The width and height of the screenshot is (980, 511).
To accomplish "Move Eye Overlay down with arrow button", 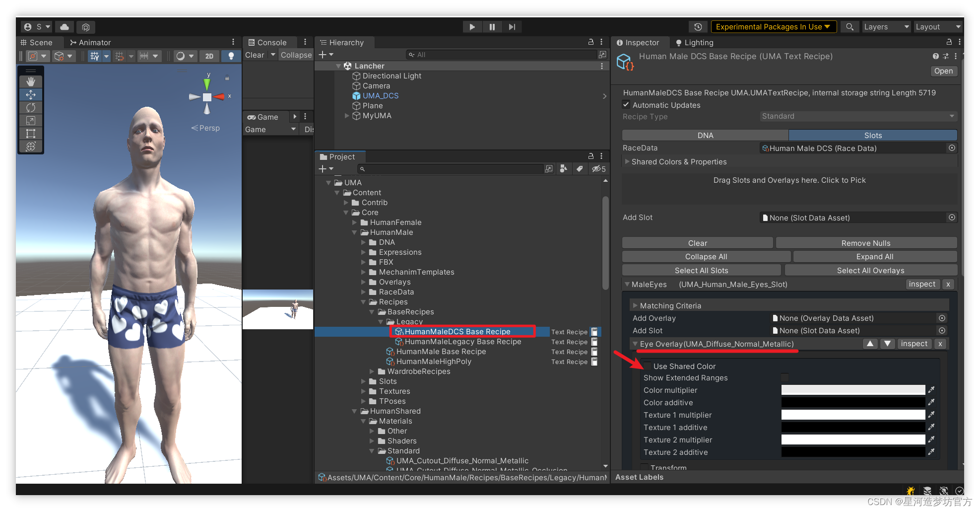I will click(887, 344).
